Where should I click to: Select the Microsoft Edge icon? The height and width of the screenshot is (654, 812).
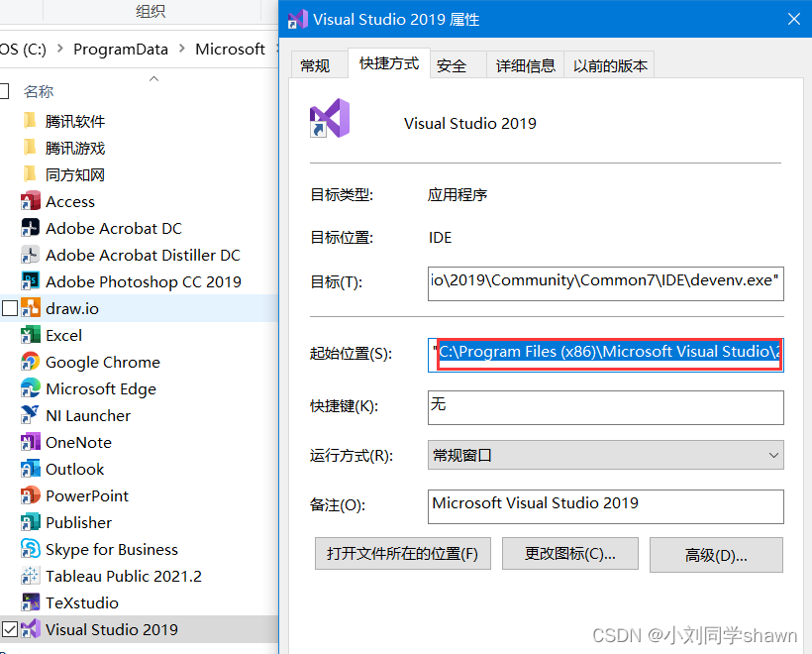31,388
